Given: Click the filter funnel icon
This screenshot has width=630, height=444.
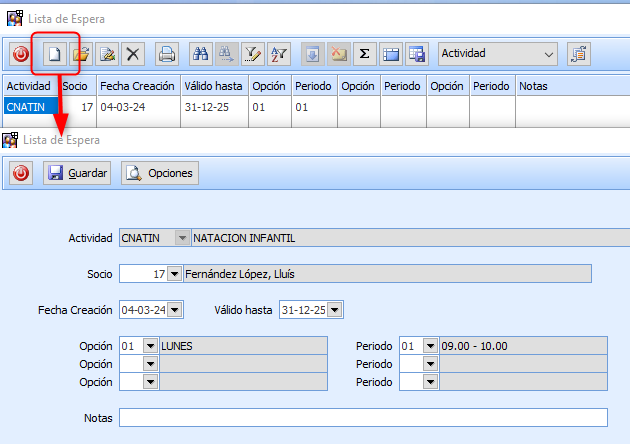Looking at the screenshot, I should [x=252, y=53].
